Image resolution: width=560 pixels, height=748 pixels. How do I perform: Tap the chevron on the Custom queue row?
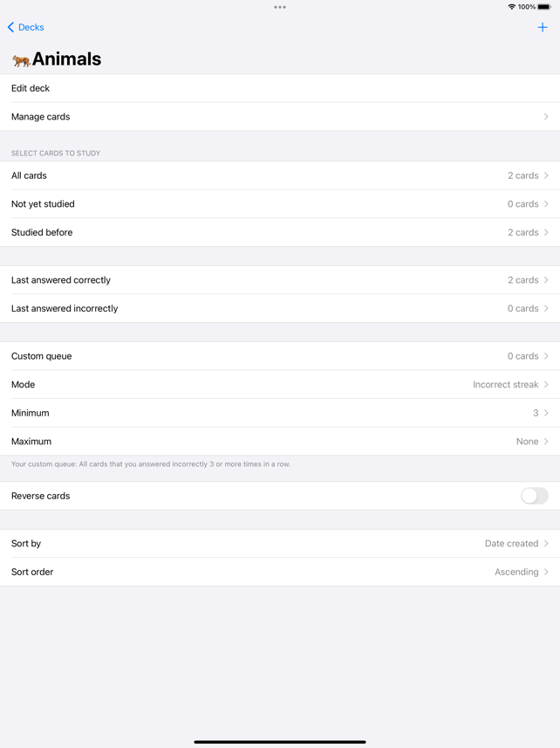(x=547, y=356)
